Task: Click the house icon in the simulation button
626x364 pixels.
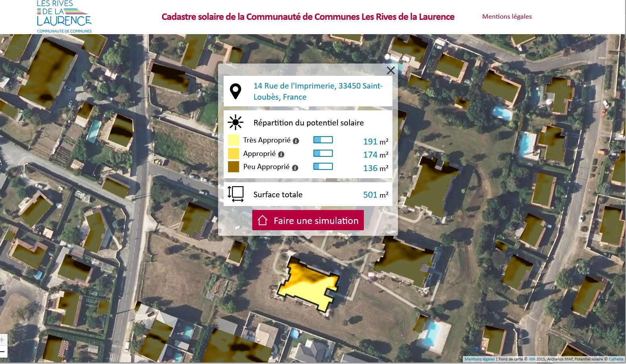Action: tap(263, 220)
